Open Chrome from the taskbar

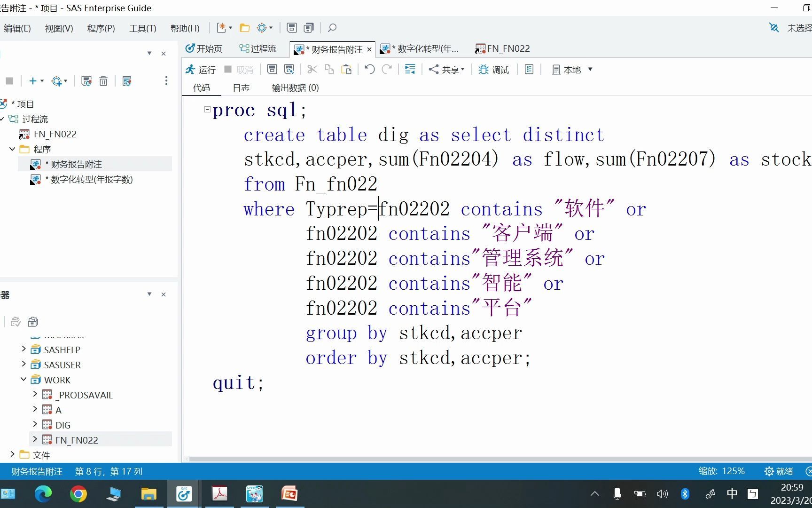coord(78,494)
